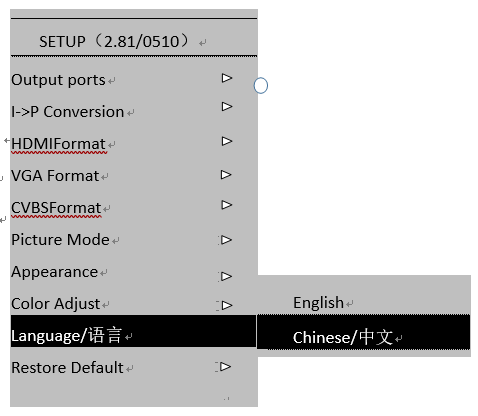The width and height of the screenshot is (478, 416).
Task: Choose the VGA Format menu item
Action: click(x=55, y=176)
